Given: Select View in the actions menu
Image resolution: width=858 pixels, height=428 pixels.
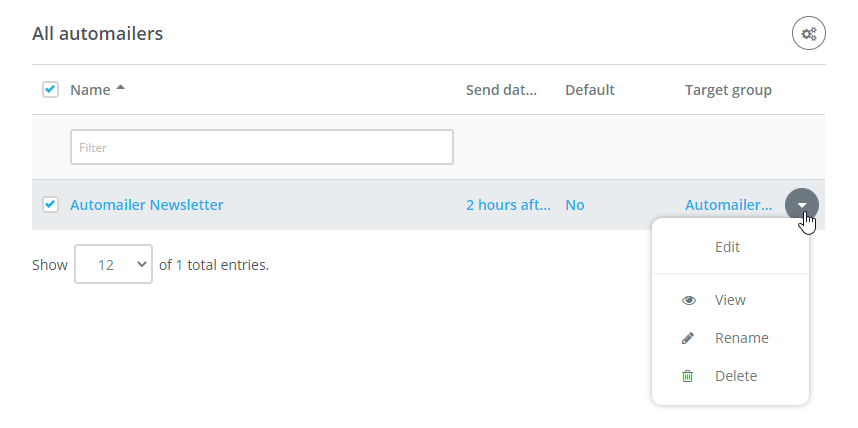Looking at the screenshot, I should tap(730, 300).
